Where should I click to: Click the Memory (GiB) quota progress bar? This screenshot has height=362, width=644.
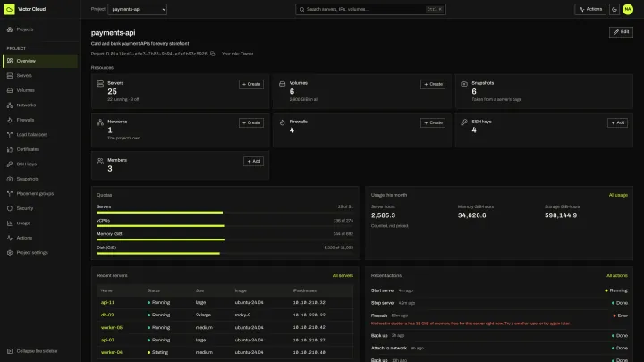[225, 240]
